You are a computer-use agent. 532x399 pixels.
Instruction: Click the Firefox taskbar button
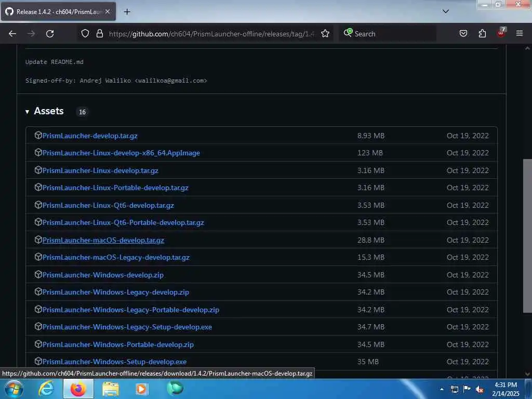pyautogui.click(x=78, y=389)
